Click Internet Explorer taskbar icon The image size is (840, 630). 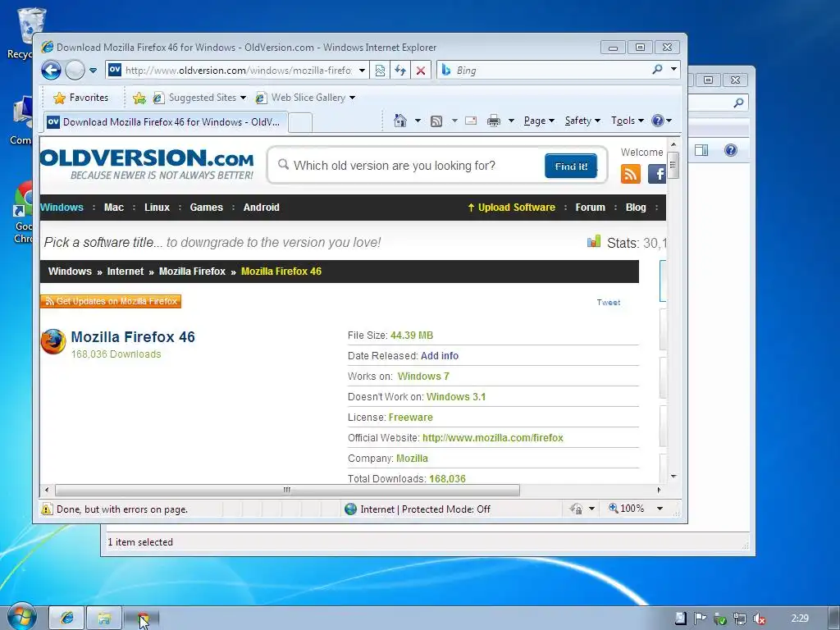67,619
